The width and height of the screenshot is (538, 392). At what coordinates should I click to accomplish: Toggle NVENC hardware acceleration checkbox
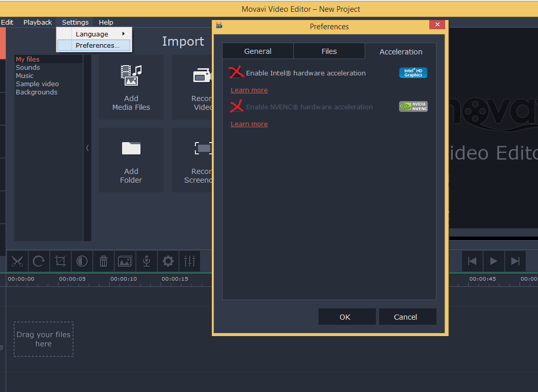[236, 107]
